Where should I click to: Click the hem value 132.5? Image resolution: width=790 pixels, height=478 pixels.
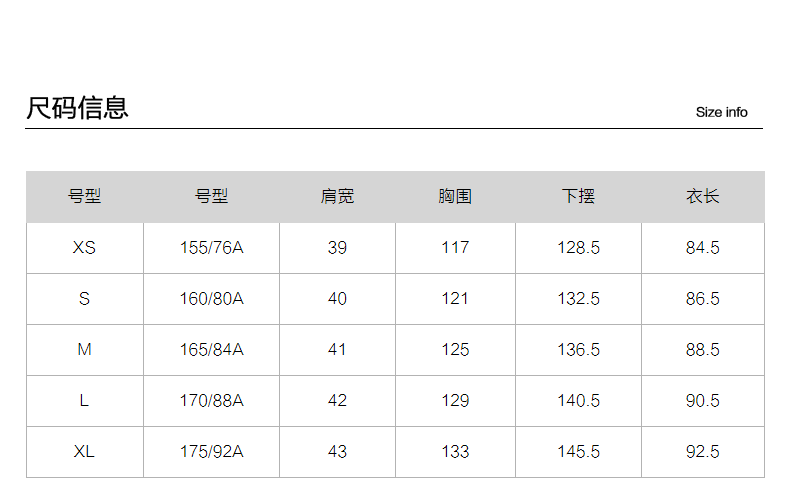click(x=578, y=299)
